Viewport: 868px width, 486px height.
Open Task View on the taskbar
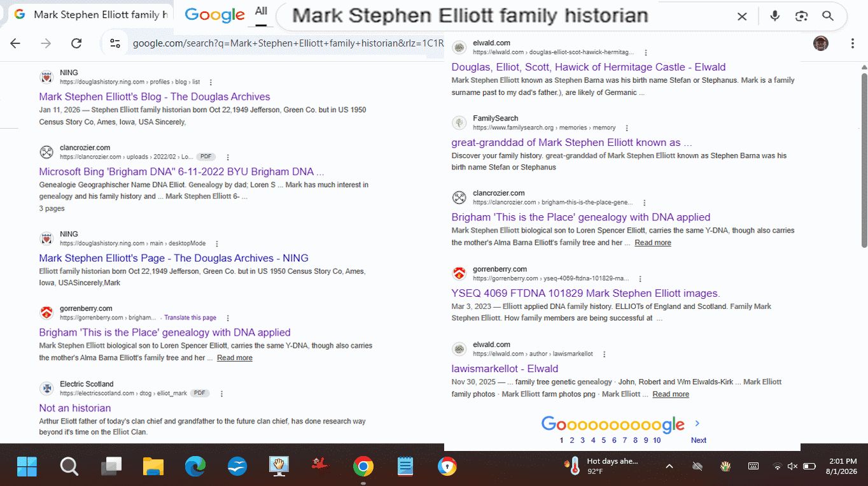point(111,467)
